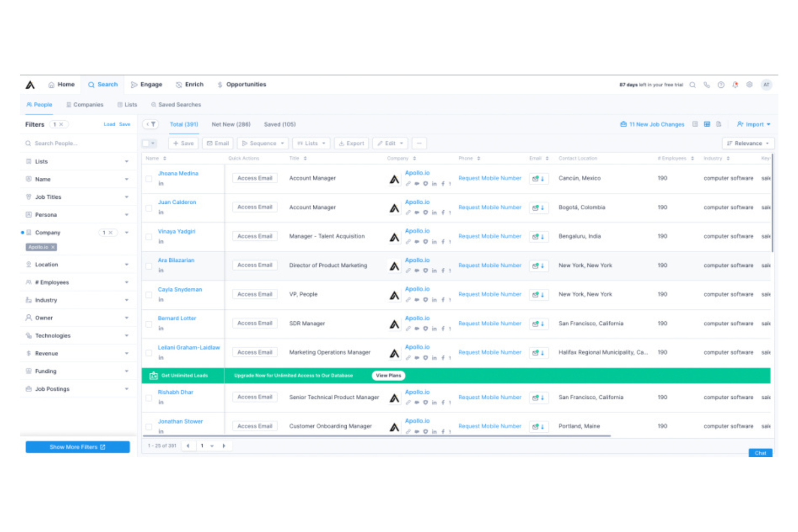Open the Saved (105) tab
Image resolution: width=798 pixels, height=532 pixels.
tap(279, 124)
